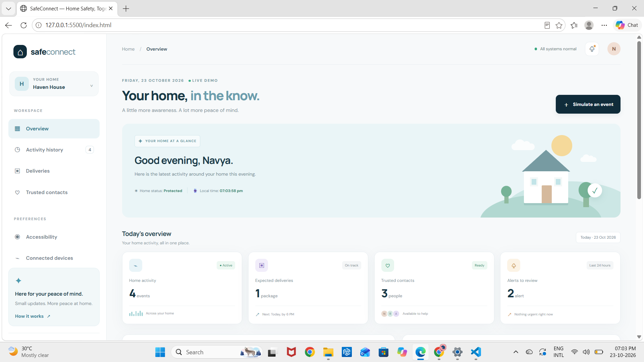This screenshot has width=644, height=362.
Task: Open the notifications bell icon
Action: pyautogui.click(x=592, y=49)
